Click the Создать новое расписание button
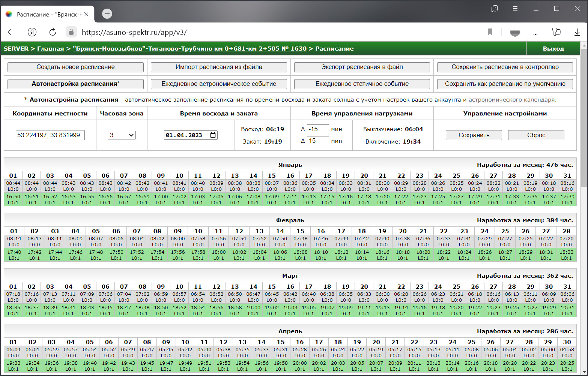 [75, 67]
